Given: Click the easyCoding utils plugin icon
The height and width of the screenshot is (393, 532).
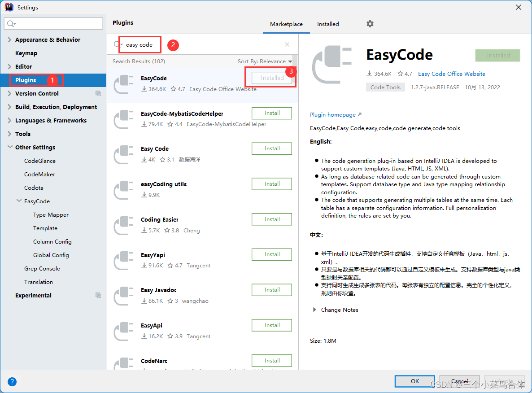Looking at the screenshot, I should pos(123,190).
